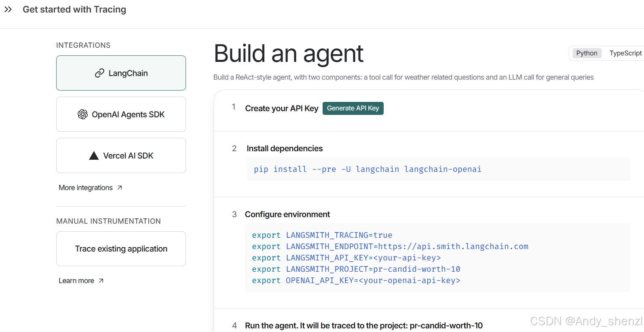
Task: Click the LANGSMITH_TRACING=true line
Action: (x=322, y=235)
